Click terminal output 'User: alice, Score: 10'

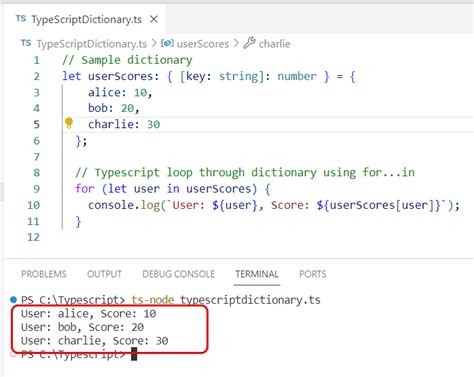[x=88, y=313]
